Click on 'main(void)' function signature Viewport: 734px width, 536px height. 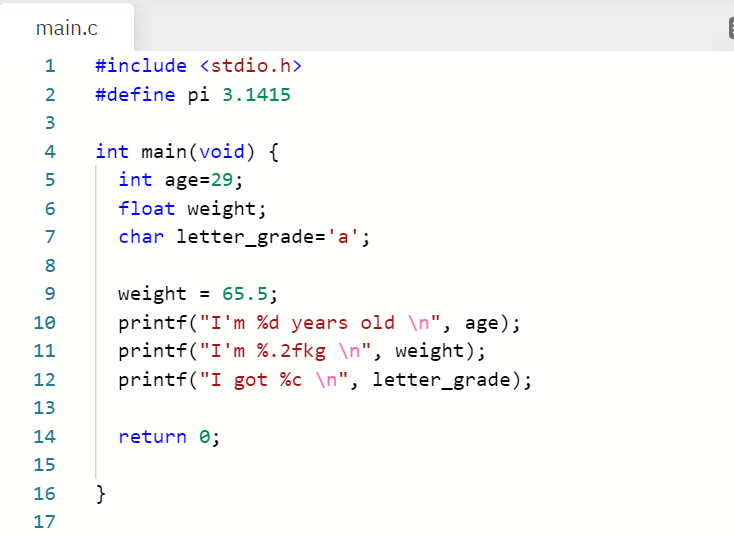[x=198, y=152]
